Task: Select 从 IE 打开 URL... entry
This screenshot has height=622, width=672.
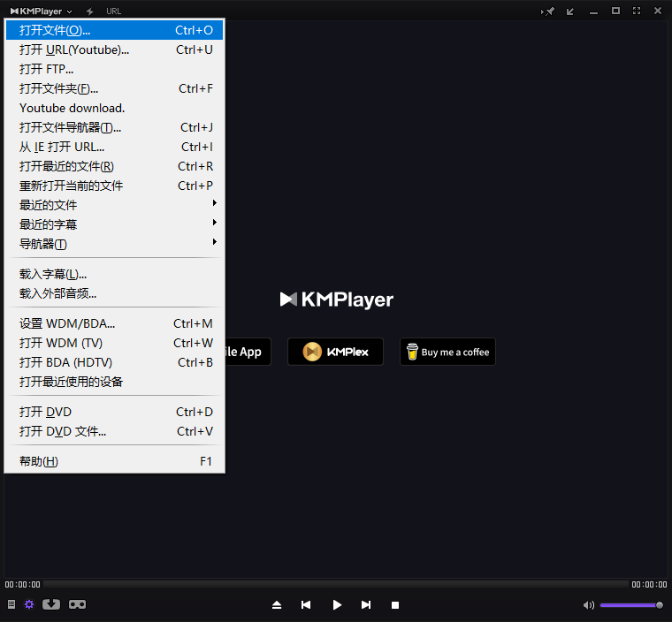Action: click(114, 147)
